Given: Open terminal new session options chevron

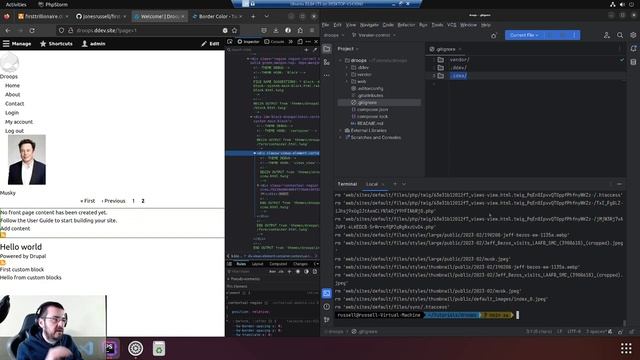Looking at the screenshot, I should click(404, 184).
